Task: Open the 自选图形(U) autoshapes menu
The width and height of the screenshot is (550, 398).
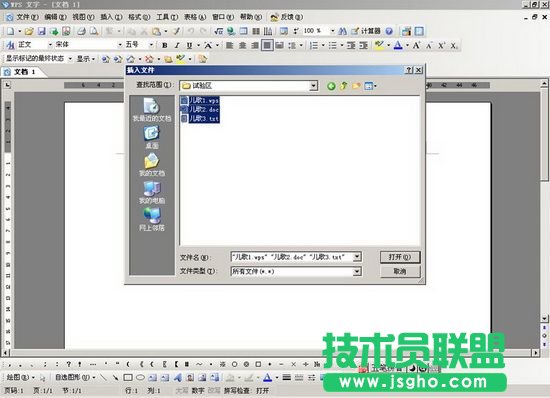Action: 75,377
